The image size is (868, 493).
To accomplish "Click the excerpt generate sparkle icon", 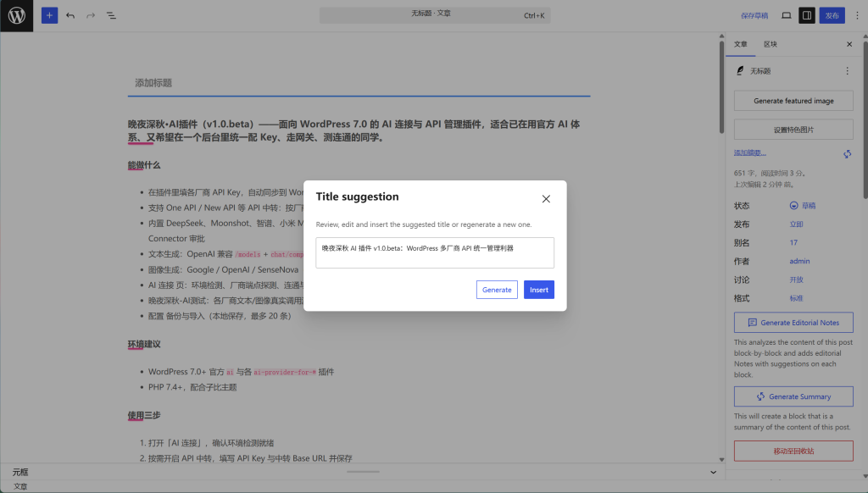I will [x=847, y=154].
